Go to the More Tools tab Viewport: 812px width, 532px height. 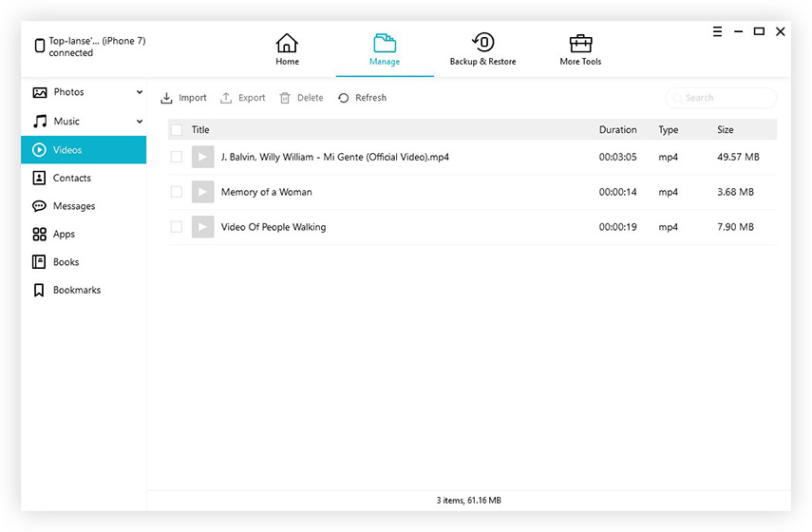click(x=580, y=50)
